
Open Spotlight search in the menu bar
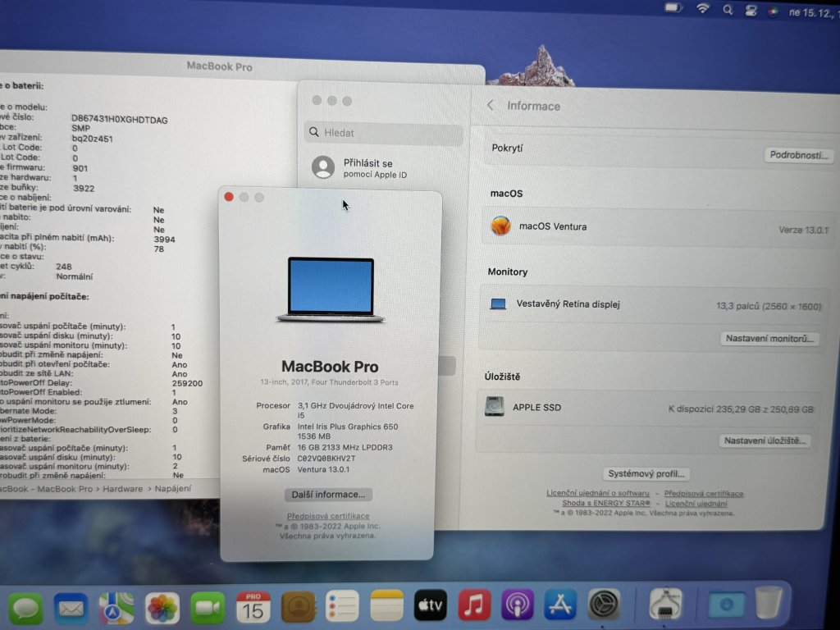(x=728, y=10)
